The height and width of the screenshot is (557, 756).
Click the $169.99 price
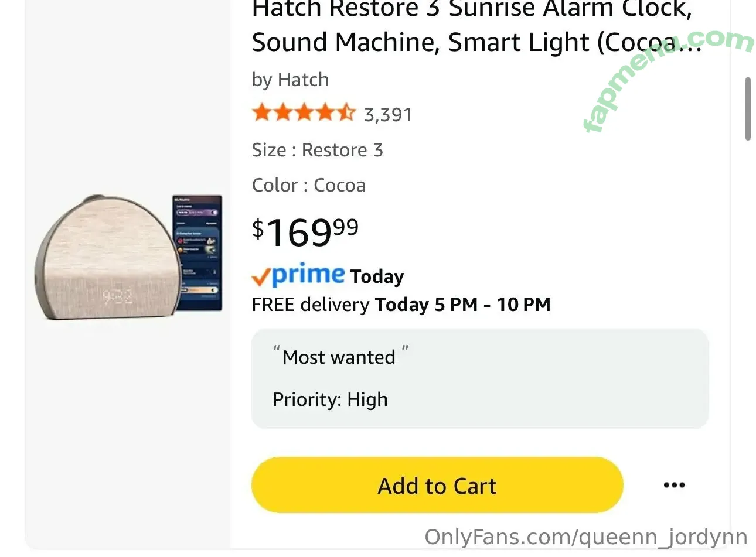[x=305, y=232]
